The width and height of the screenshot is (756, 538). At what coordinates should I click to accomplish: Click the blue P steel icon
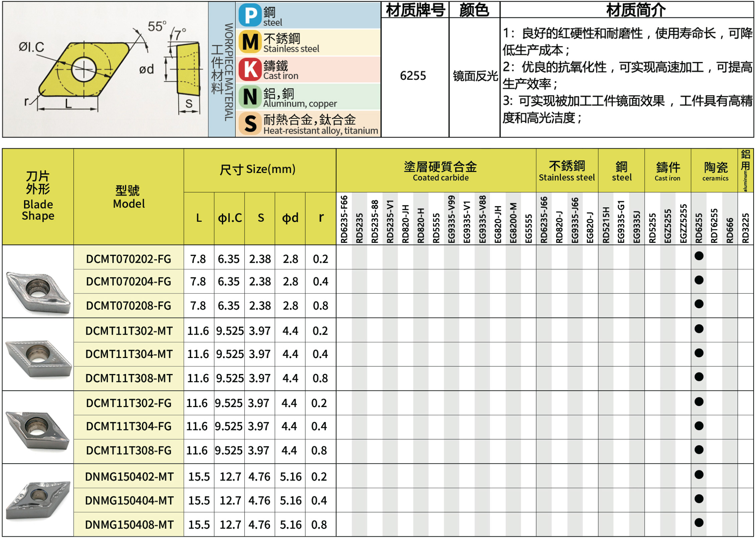click(x=250, y=15)
